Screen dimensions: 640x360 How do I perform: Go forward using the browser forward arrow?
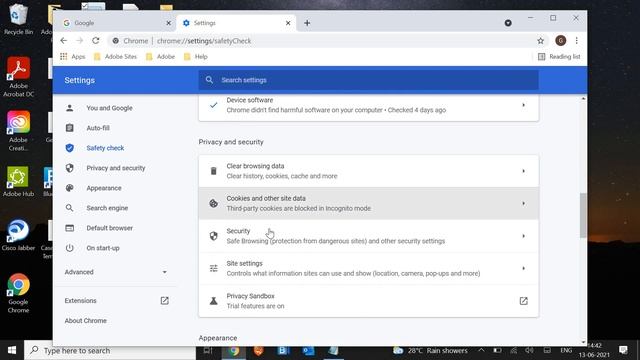pos(80,40)
